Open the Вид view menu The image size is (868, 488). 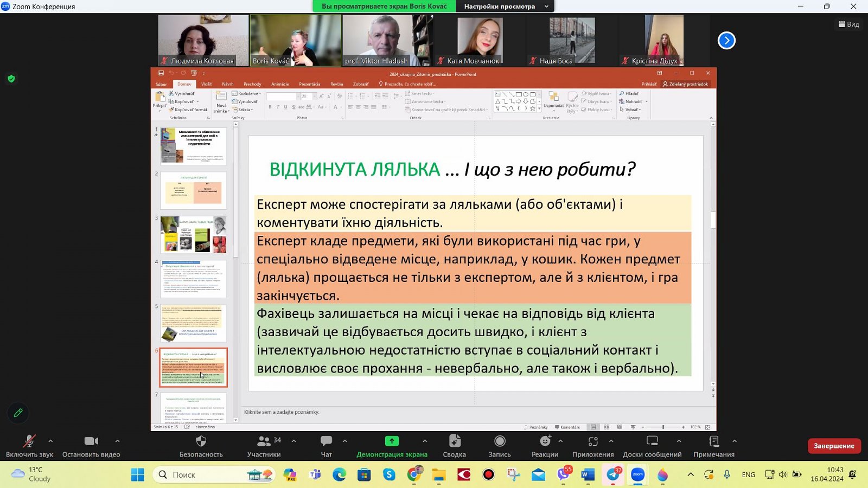[849, 24]
